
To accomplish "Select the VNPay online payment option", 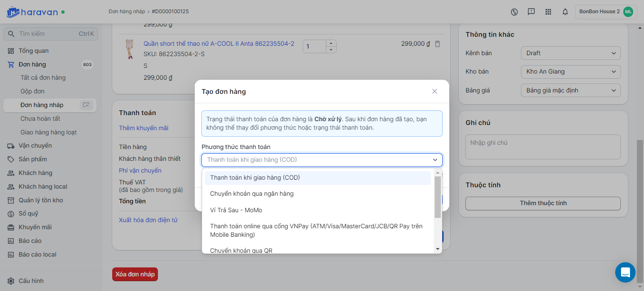I will tap(316, 230).
